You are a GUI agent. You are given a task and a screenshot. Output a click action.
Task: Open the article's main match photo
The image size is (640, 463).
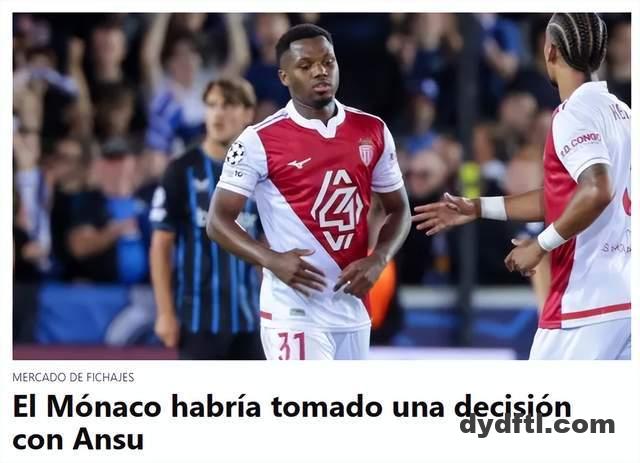tap(322, 186)
